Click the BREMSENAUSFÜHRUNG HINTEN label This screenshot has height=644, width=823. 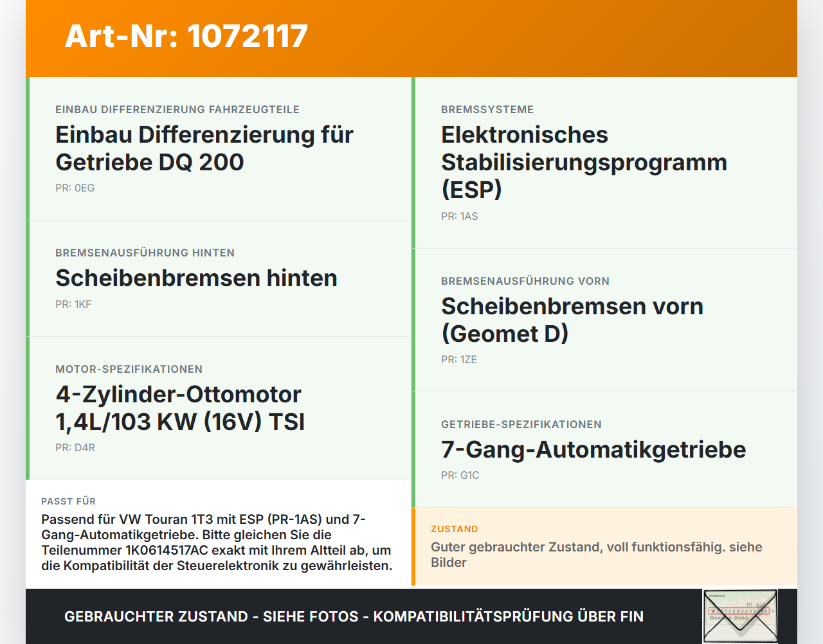[145, 253]
